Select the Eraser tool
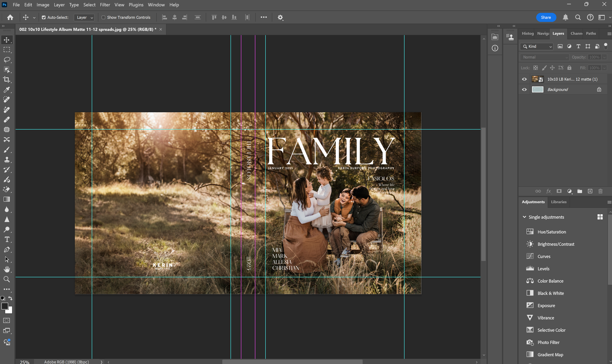The height and width of the screenshot is (364, 612). (x=7, y=189)
